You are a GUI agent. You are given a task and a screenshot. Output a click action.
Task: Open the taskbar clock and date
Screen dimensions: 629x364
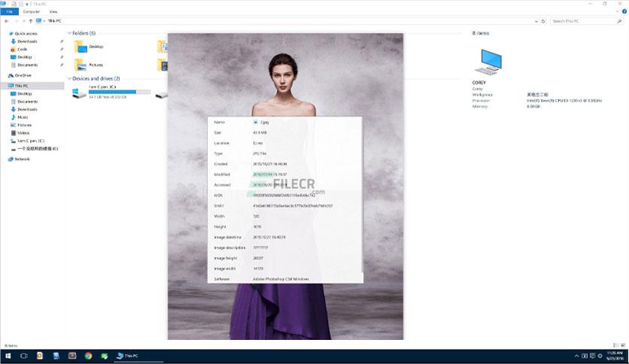tap(615, 356)
